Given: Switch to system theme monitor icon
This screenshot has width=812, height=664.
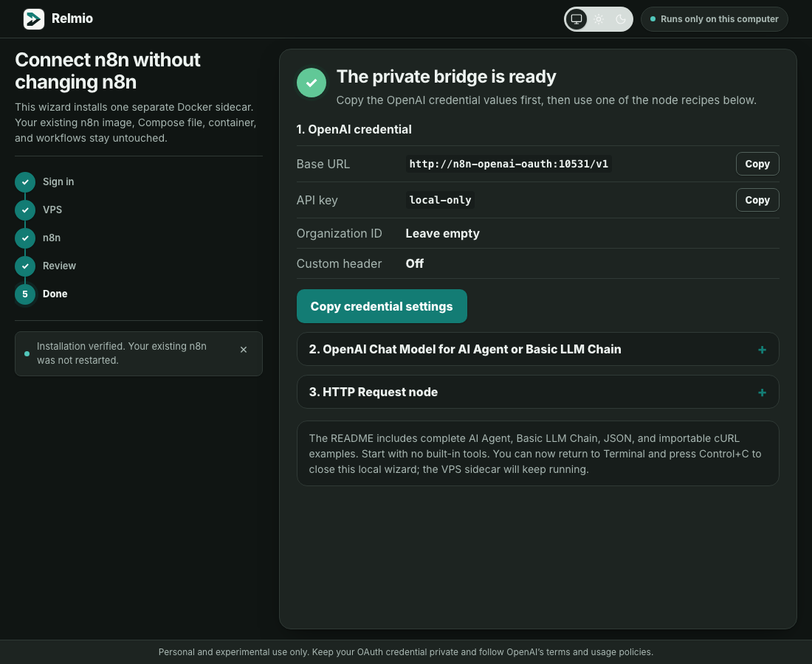Looking at the screenshot, I should pyautogui.click(x=577, y=19).
